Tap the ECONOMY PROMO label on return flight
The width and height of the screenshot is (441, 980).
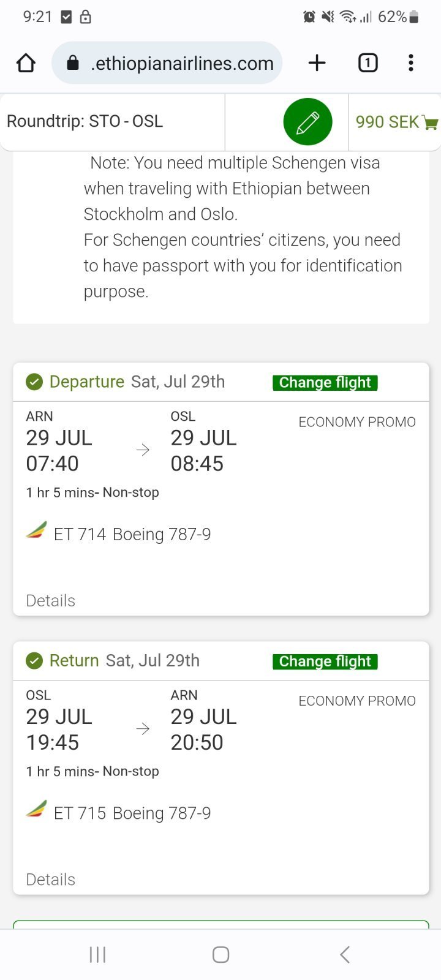[356, 701]
